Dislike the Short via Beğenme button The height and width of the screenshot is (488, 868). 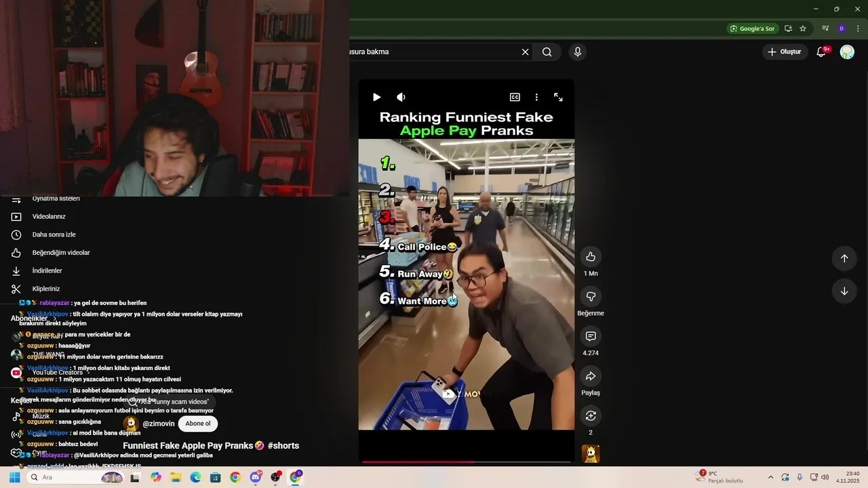591,296
